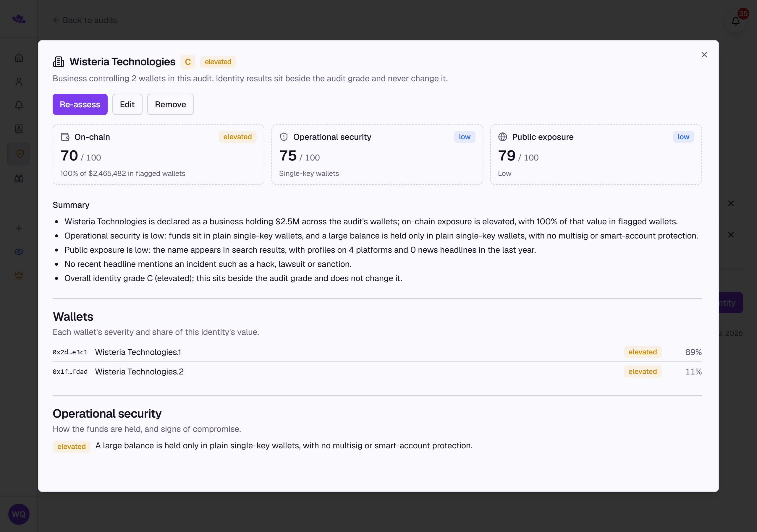Click the Remove button
This screenshot has width=757, height=532.
point(170,104)
